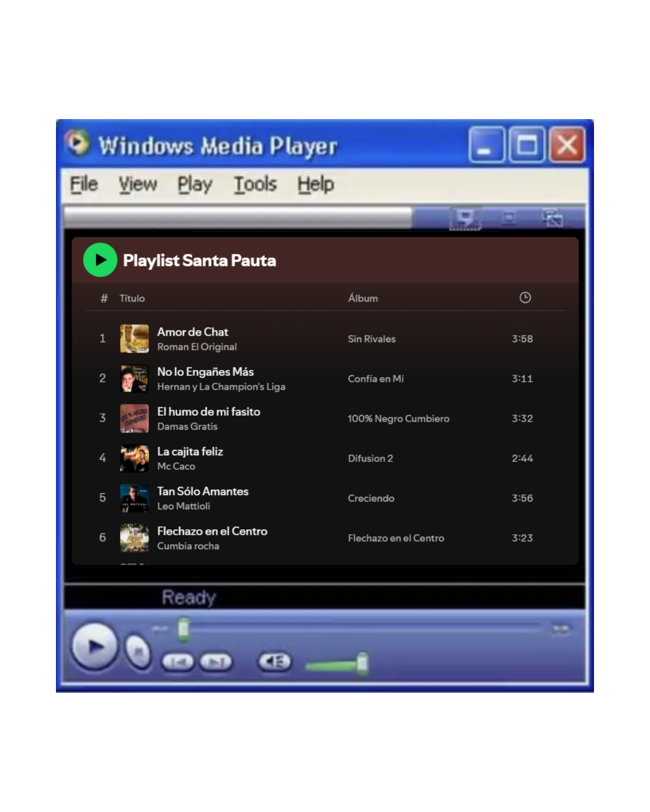Mute sound with the speaker button
650x812 pixels.
pyautogui.click(x=274, y=662)
